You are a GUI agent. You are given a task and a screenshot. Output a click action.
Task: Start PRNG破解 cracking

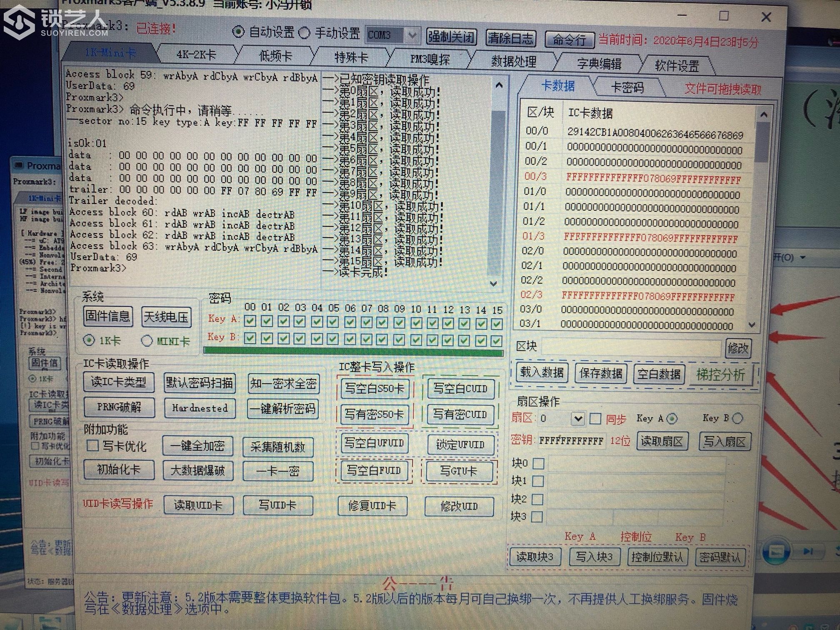(119, 407)
